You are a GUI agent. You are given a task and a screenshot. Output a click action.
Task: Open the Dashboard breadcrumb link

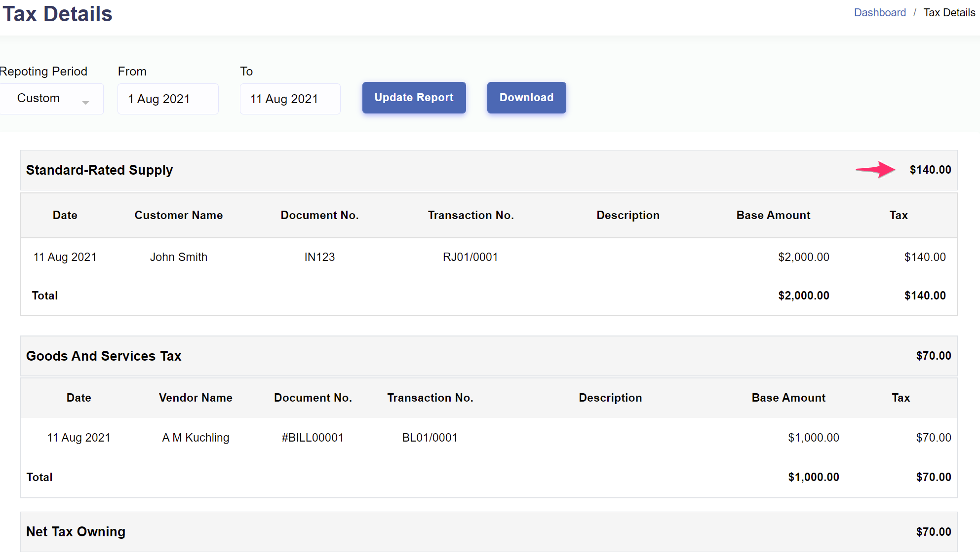pos(880,13)
